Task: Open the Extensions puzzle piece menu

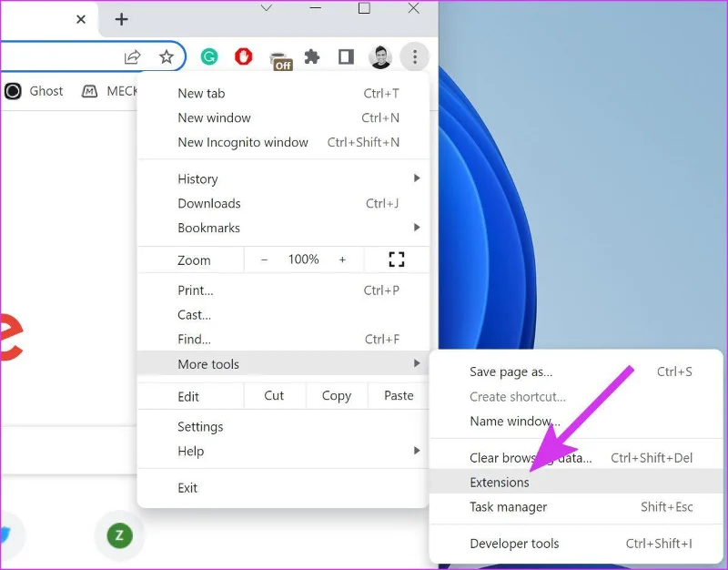Action: (x=312, y=56)
